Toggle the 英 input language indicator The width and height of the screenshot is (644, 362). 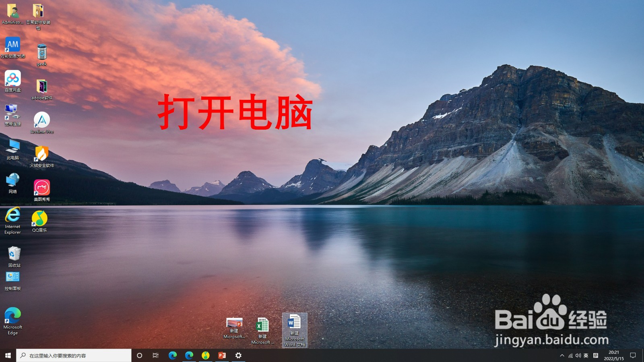click(x=586, y=356)
